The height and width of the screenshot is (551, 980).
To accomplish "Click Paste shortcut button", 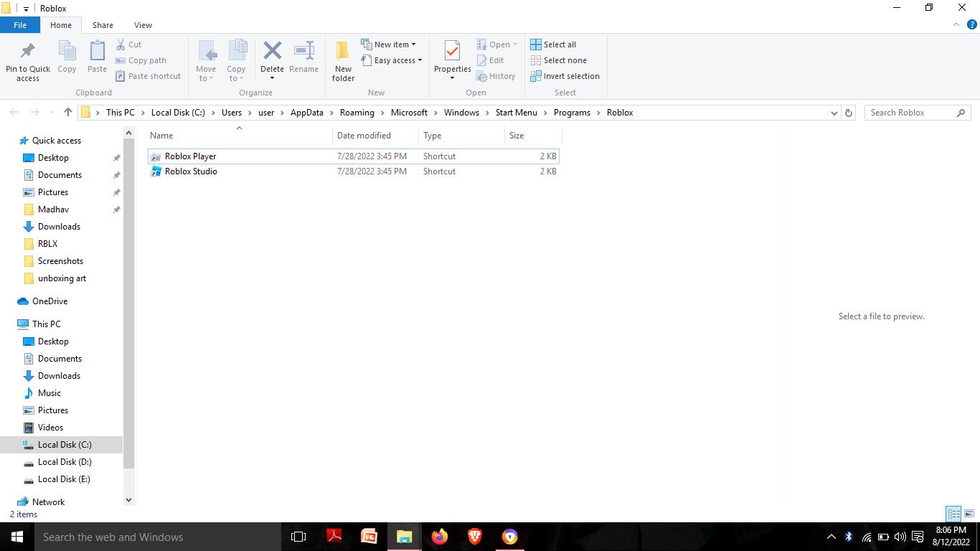I will [149, 76].
